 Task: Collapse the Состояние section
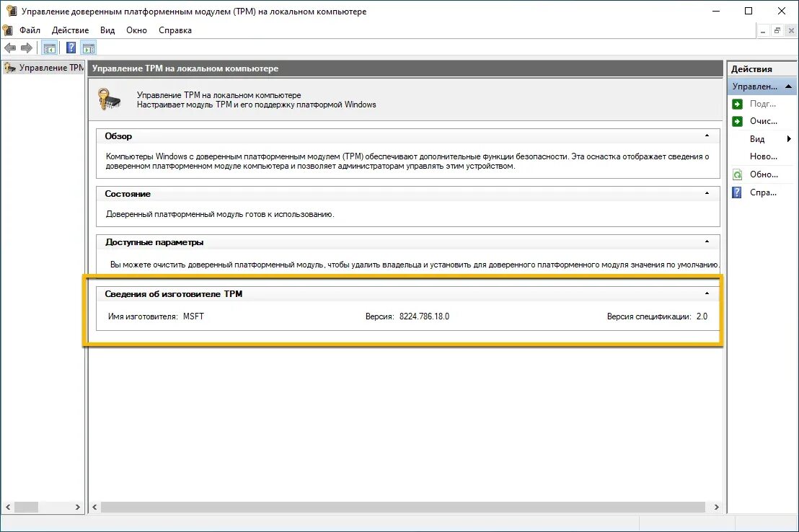(707, 193)
